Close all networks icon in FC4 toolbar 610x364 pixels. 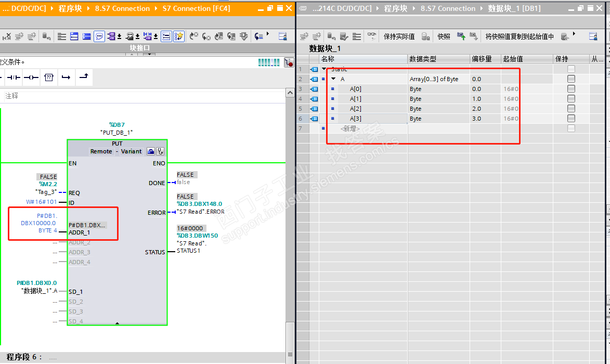point(87,36)
